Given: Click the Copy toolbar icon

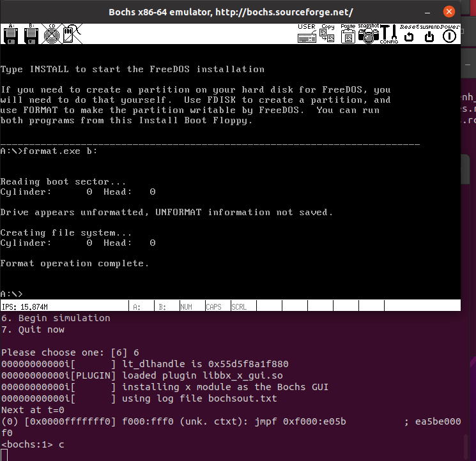Looking at the screenshot, I should click(x=327, y=34).
